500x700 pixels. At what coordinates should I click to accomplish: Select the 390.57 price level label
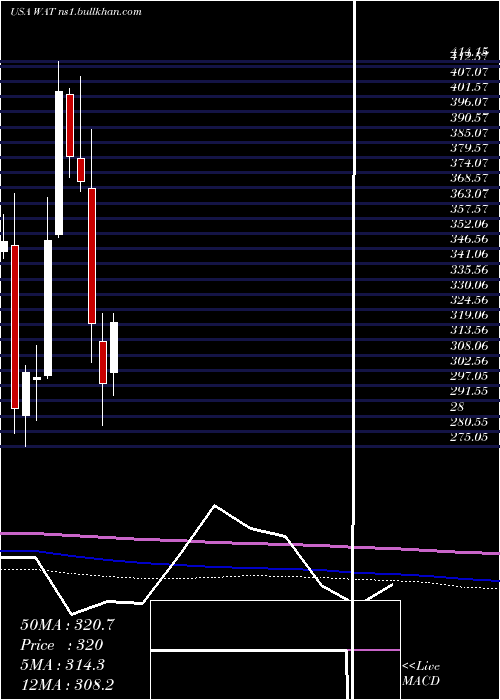[469, 117]
